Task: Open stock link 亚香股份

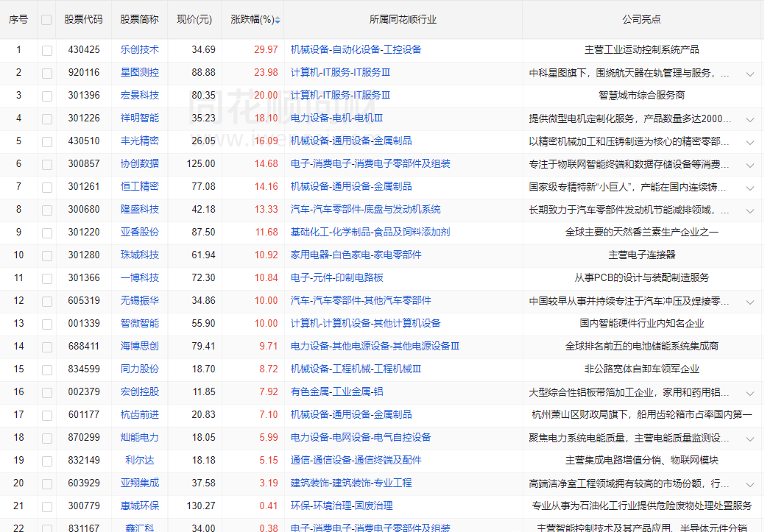Action: click(140, 232)
